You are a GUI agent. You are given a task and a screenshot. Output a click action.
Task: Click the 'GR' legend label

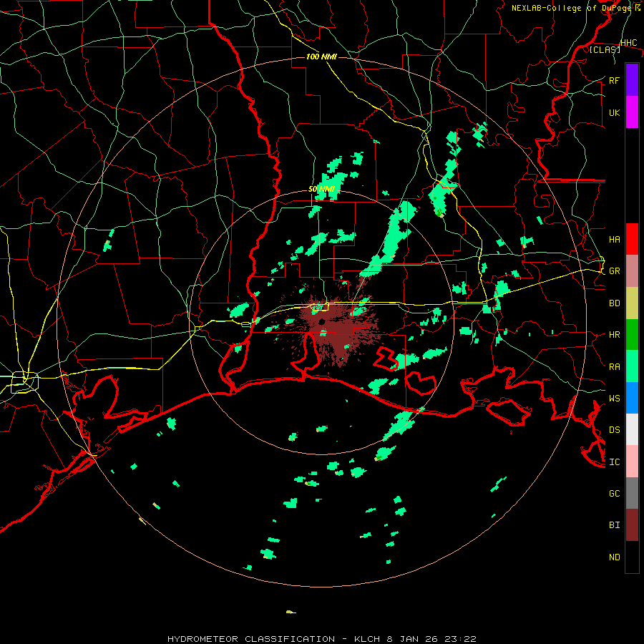[615, 271]
